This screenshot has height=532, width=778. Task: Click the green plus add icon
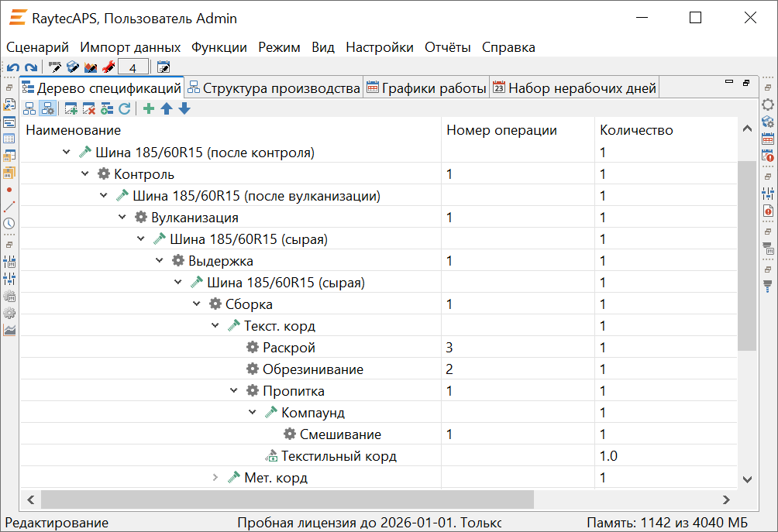(x=148, y=108)
